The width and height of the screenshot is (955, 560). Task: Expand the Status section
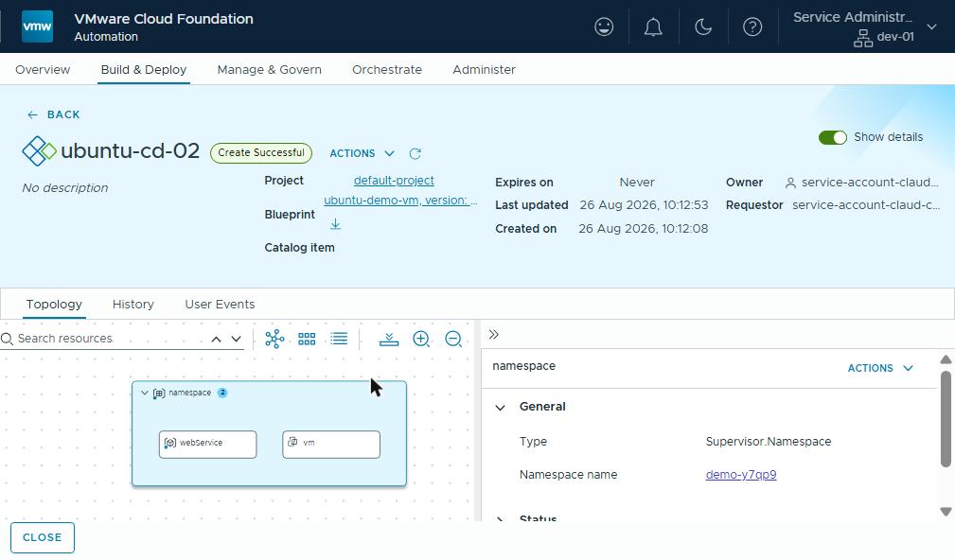(500, 518)
